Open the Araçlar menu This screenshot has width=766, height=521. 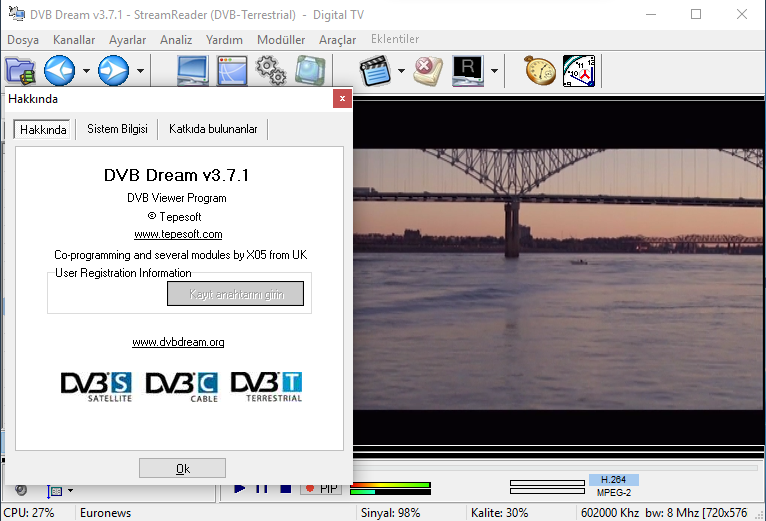click(338, 40)
